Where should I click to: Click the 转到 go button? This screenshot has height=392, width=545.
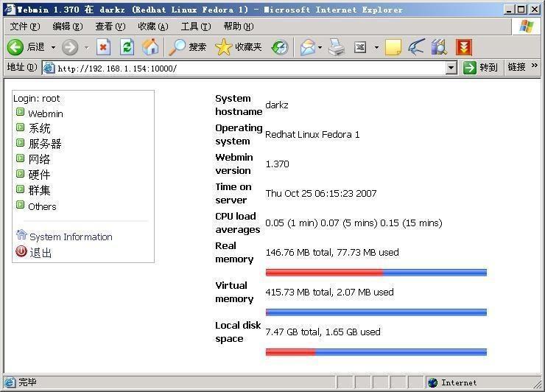tap(480, 68)
